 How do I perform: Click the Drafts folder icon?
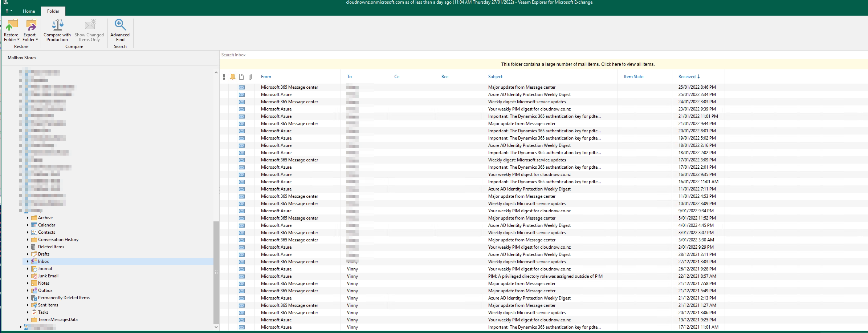click(34, 254)
